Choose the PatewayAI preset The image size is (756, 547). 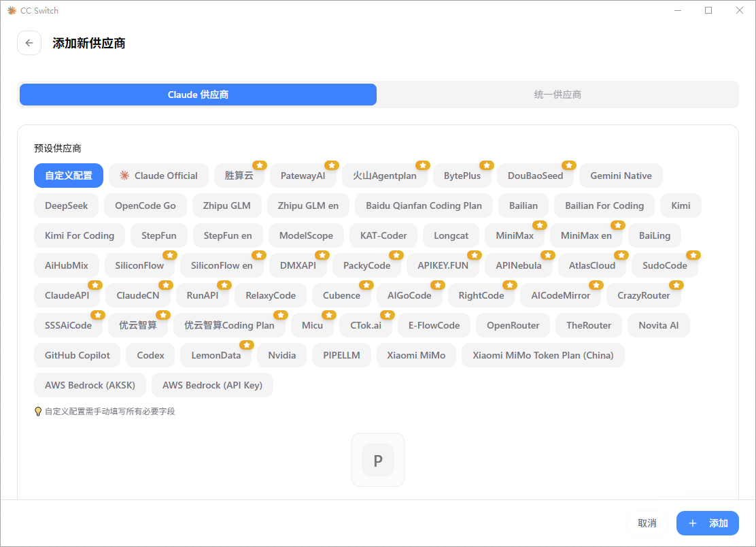(x=303, y=176)
